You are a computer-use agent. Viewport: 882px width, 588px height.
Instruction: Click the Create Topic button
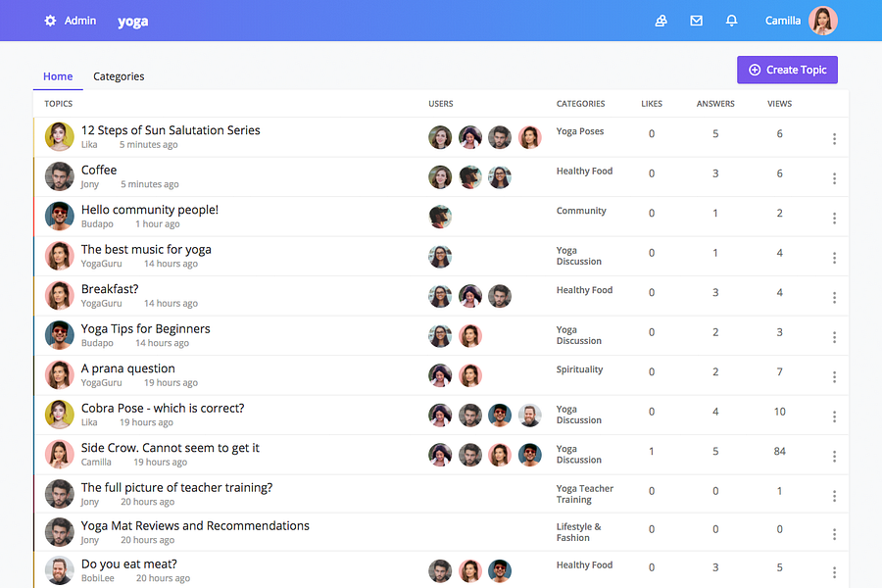[787, 70]
